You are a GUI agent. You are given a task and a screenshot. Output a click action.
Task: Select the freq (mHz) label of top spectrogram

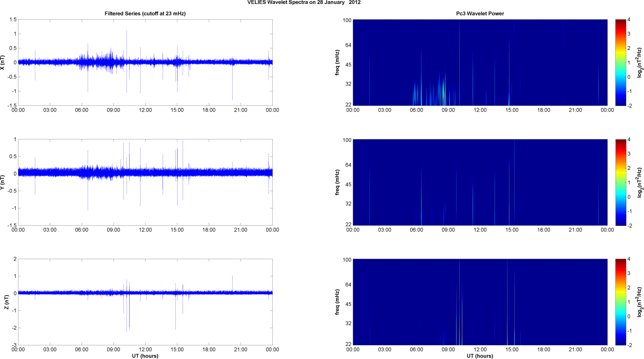(x=338, y=62)
